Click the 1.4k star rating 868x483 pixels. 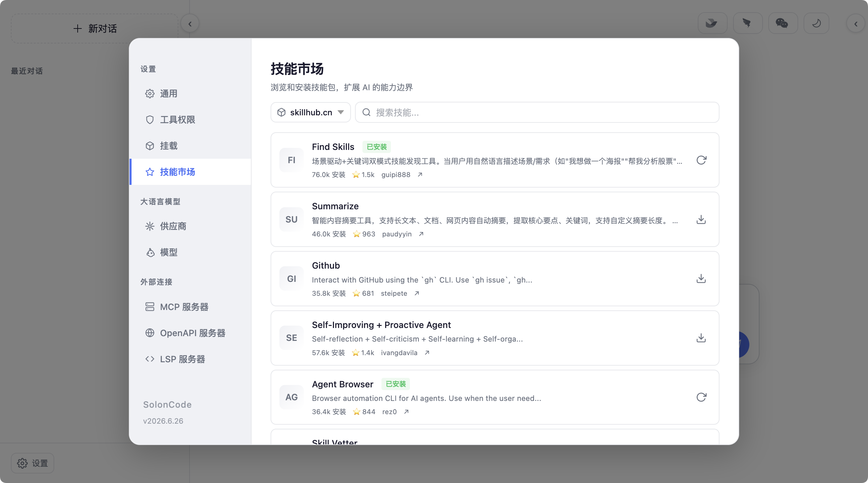coord(363,353)
